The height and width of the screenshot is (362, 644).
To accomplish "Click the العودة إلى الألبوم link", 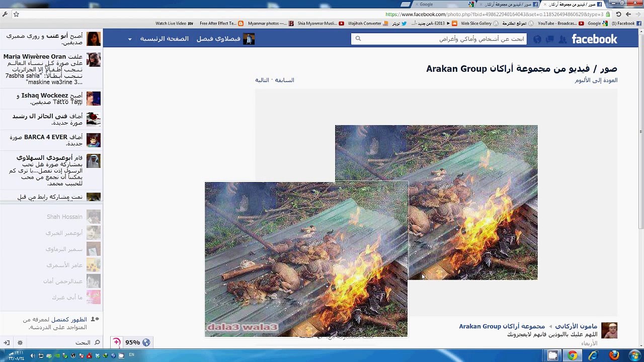I will pyautogui.click(x=596, y=80).
